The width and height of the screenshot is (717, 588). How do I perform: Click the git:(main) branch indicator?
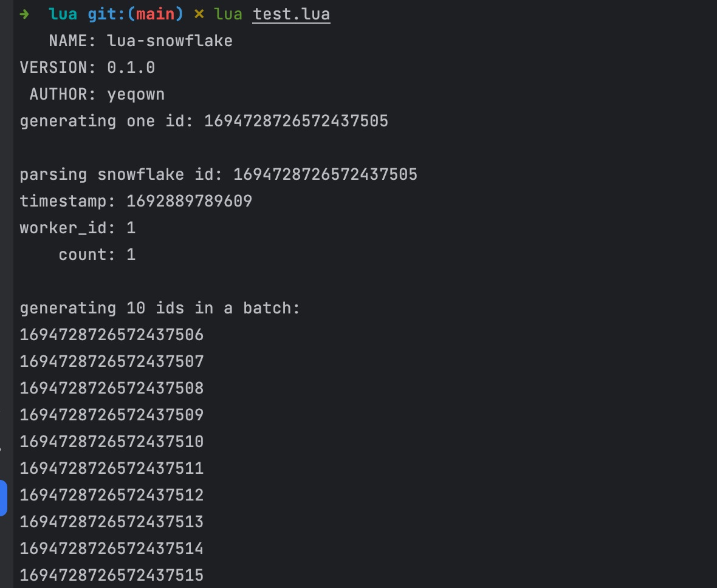(136, 14)
